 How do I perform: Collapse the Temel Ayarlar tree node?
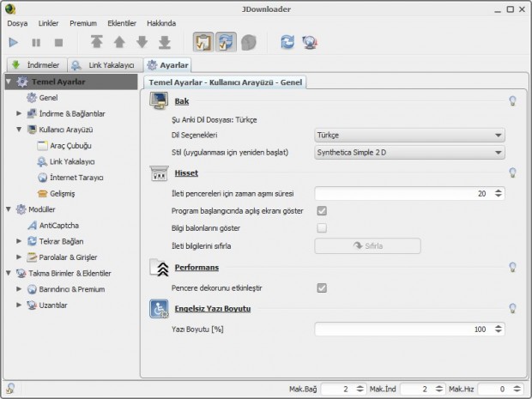9,82
